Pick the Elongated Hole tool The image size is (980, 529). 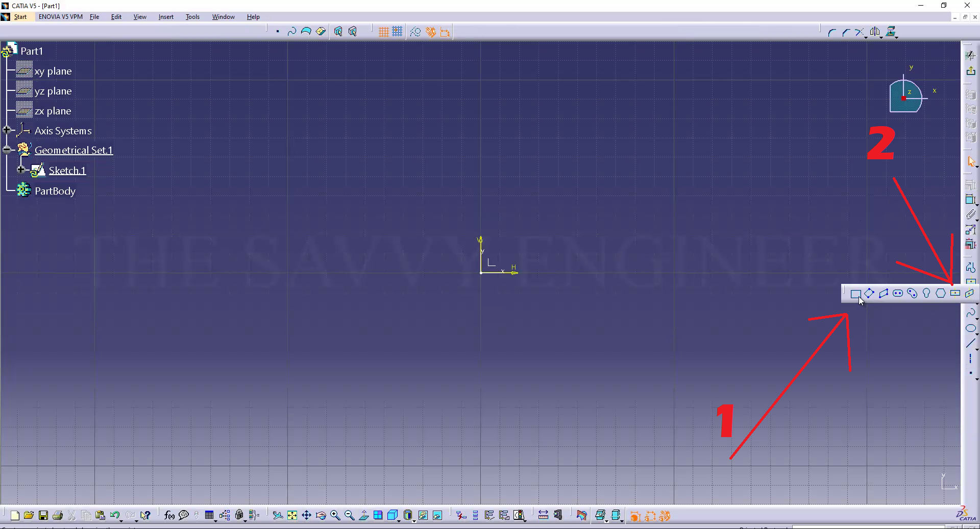[x=898, y=293]
